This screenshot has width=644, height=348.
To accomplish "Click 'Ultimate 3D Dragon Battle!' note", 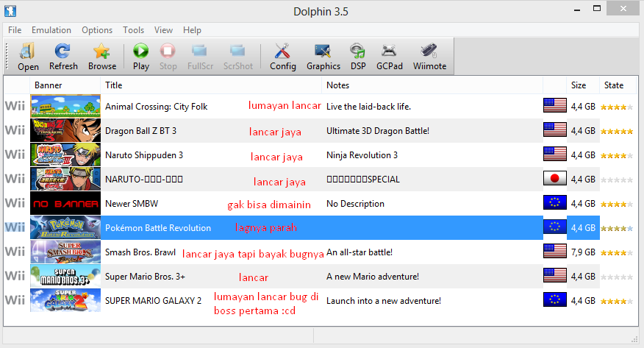I will coord(377,131).
